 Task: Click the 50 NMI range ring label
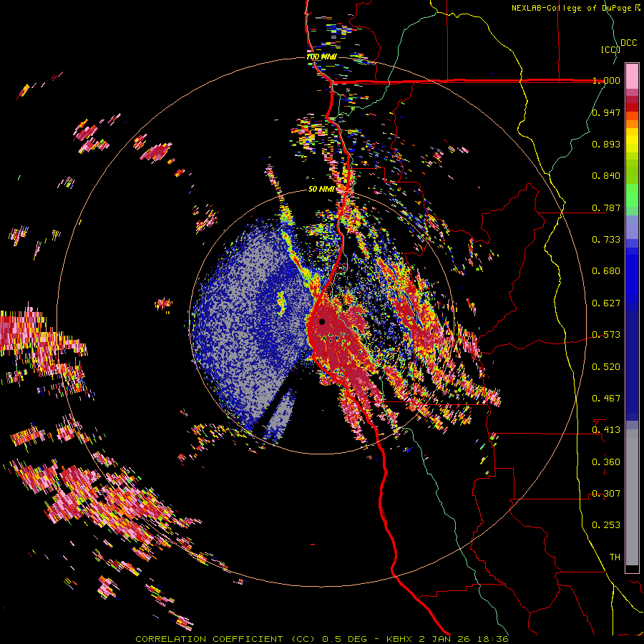click(321, 189)
